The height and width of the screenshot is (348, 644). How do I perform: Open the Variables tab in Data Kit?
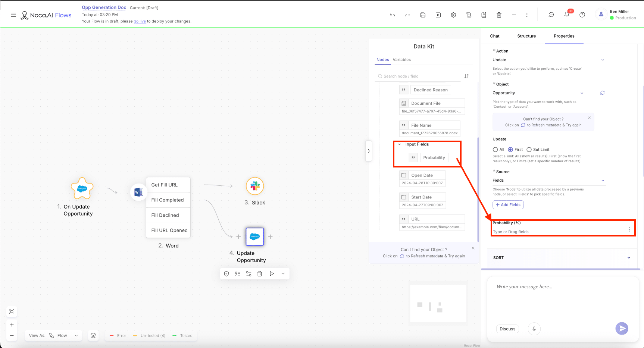pos(401,60)
